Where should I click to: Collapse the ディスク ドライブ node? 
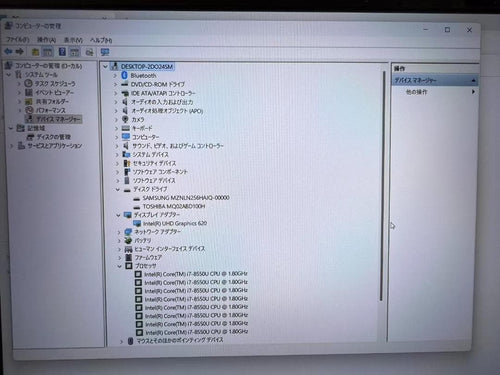click(118, 189)
